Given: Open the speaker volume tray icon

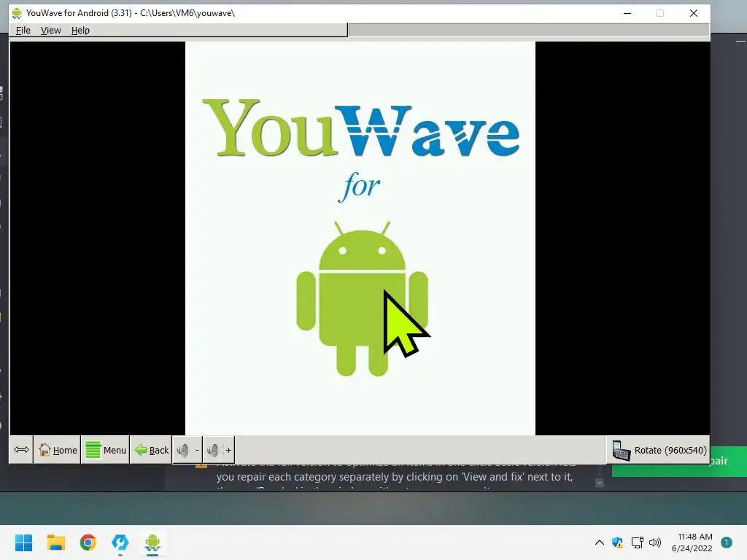Looking at the screenshot, I should pyautogui.click(x=655, y=542).
